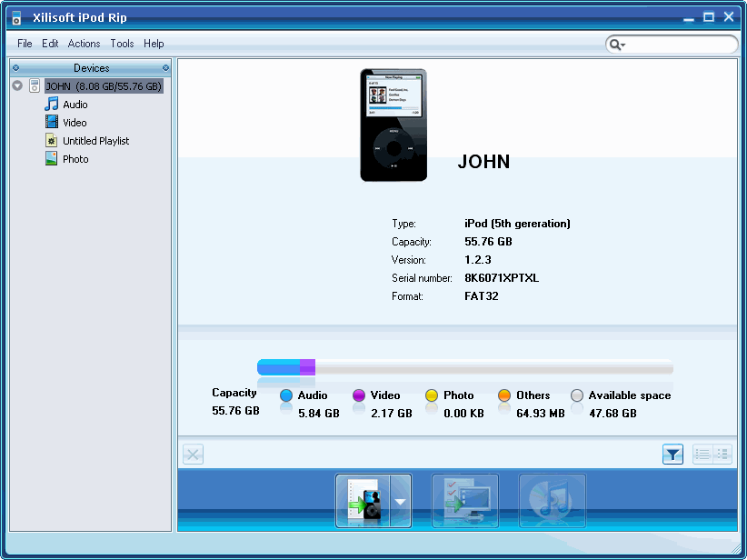Click the gray Available space legend dot
747x560 pixels.
(577, 395)
